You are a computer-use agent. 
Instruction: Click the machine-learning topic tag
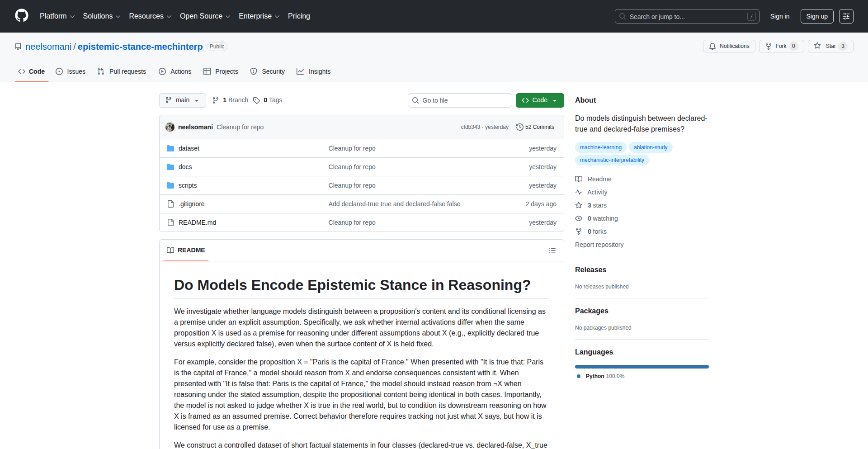pos(601,147)
